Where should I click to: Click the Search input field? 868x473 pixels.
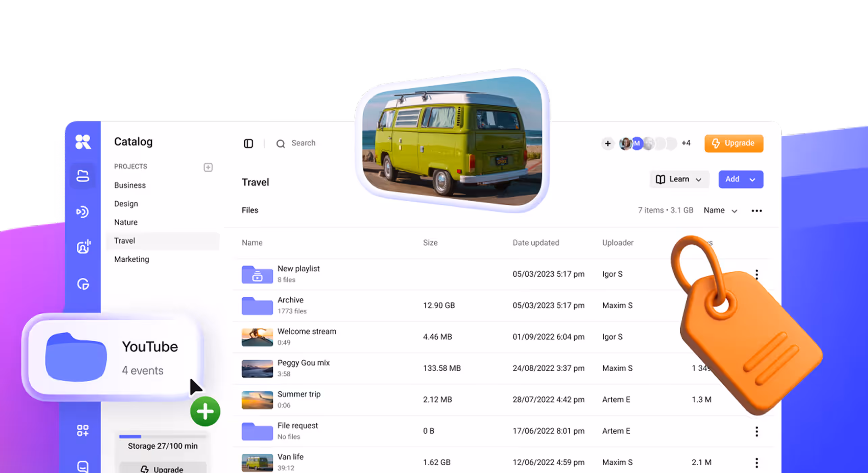[303, 143]
